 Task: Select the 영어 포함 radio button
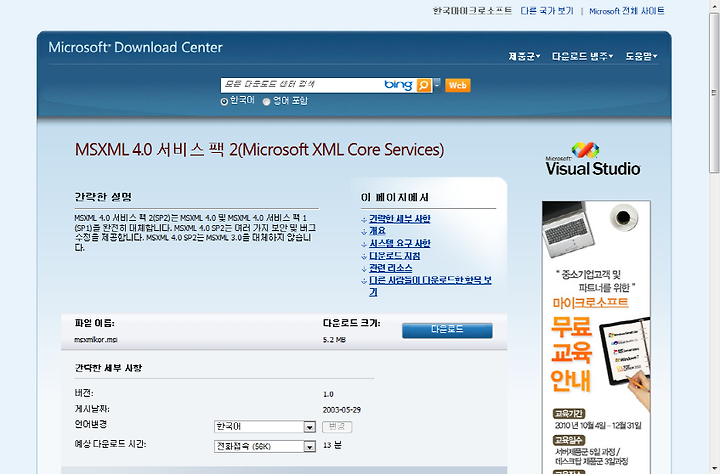266,102
